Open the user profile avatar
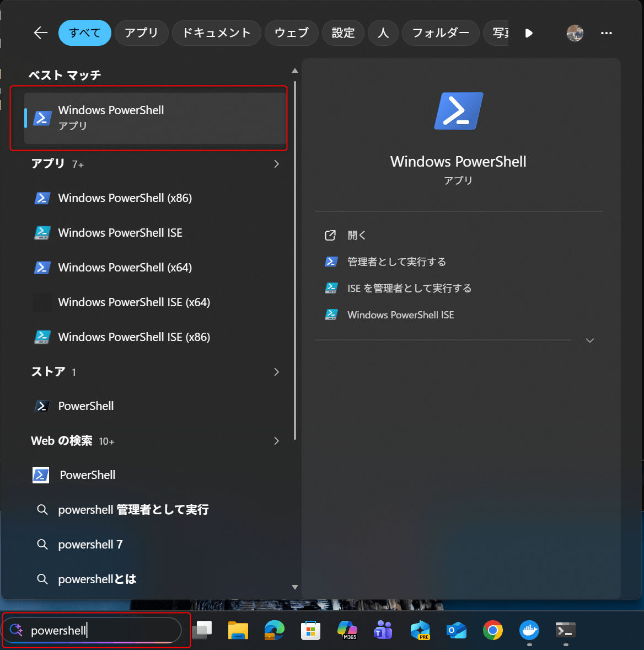Image resolution: width=644 pixels, height=650 pixels. pos(575,33)
